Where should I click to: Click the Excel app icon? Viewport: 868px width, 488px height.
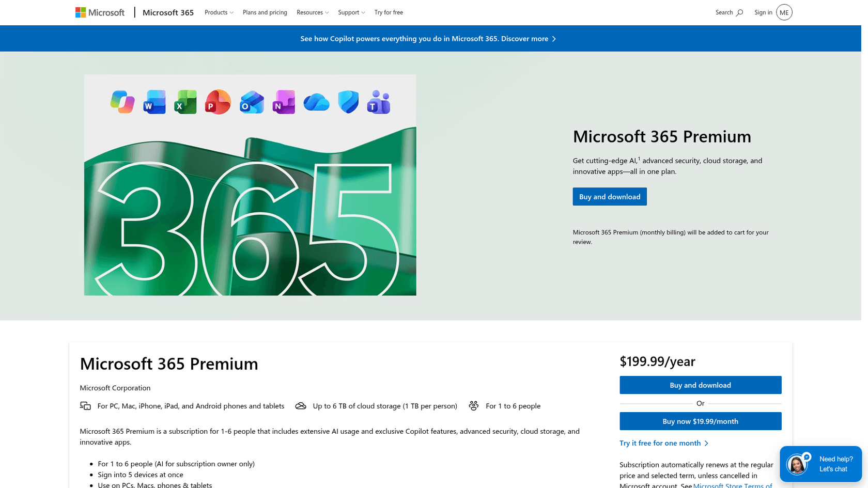point(185,102)
